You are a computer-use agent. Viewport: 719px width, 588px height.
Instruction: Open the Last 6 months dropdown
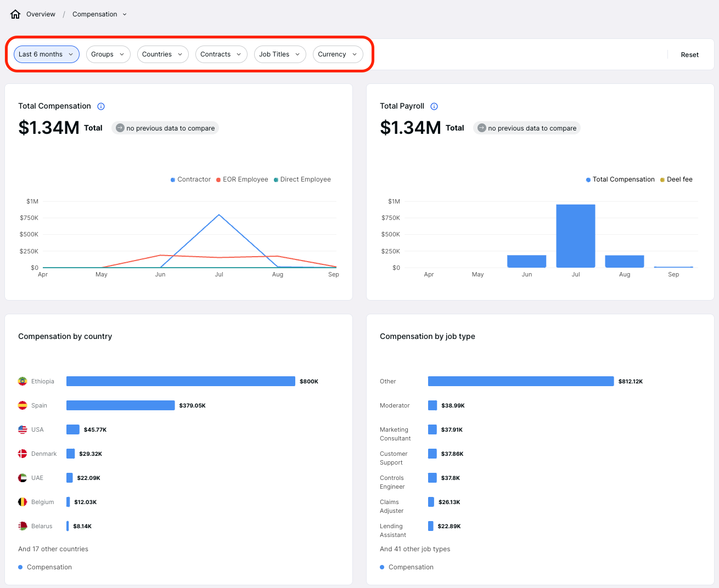pyautogui.click(x=46, y=54)
